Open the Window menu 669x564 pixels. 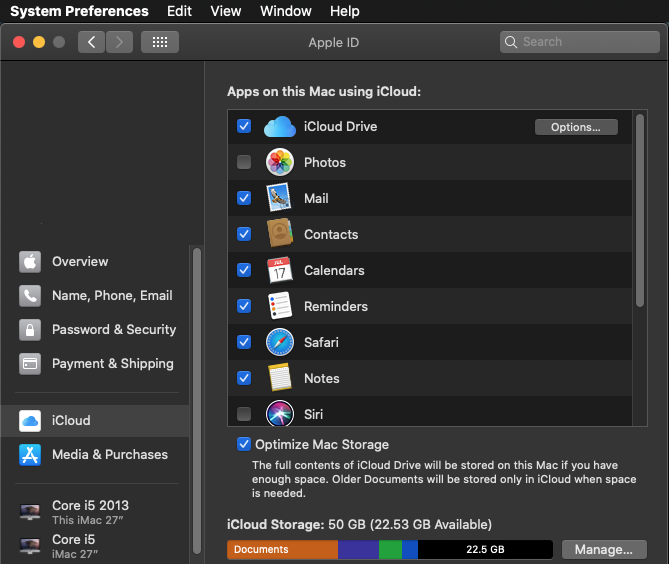(286, 11)
